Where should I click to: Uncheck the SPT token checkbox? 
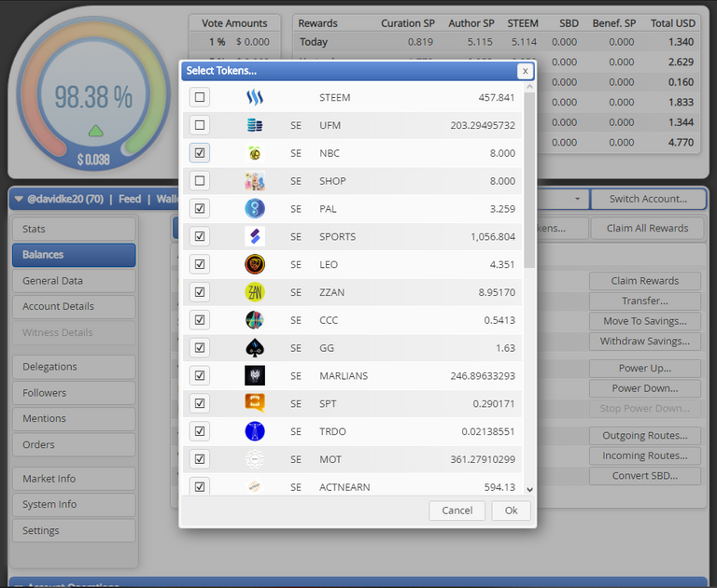[200, 403]
